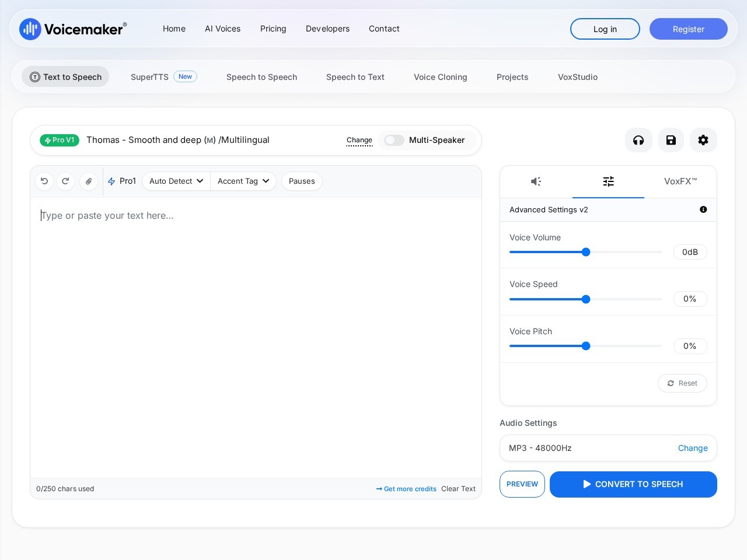Select the Text to Speech tab

[x=65, y=77]
